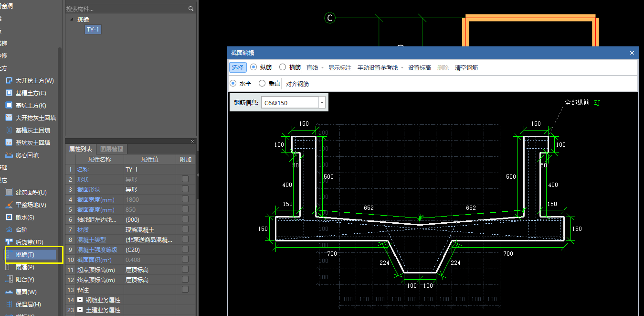
Task: Tick the 附加 checkbox for 混凝土类型 row
Action: pos(185,240)
